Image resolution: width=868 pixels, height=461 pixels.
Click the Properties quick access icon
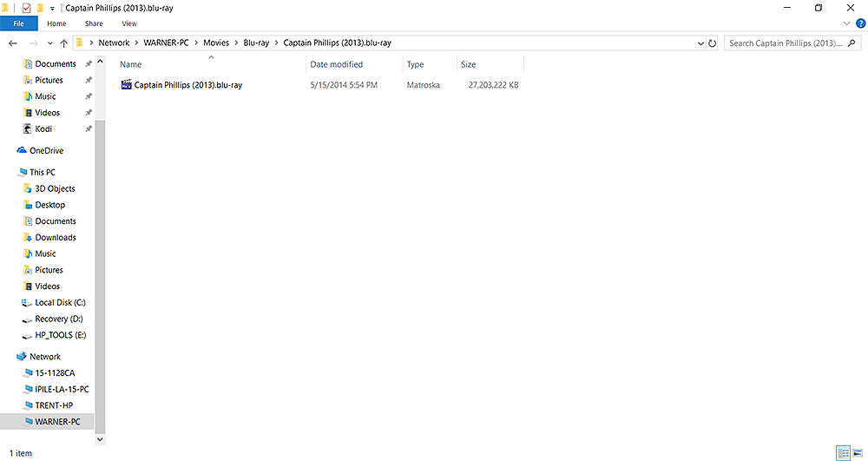[x=26, y=8]
